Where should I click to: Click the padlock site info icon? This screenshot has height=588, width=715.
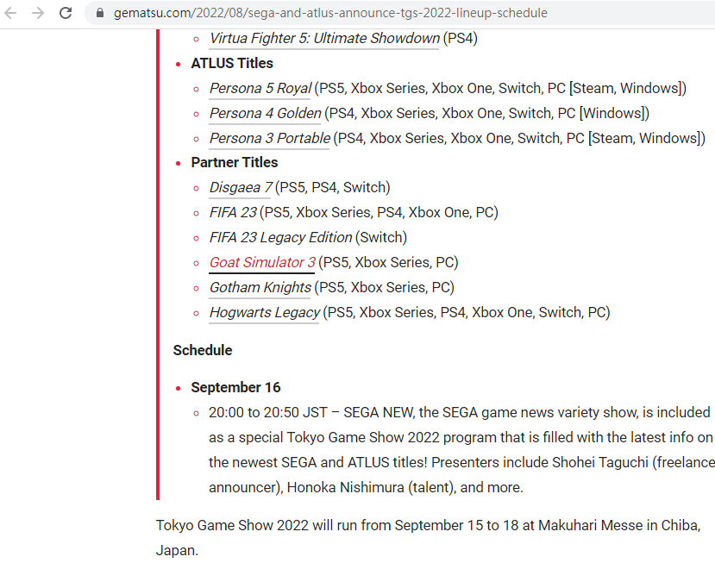coord(100,14)
